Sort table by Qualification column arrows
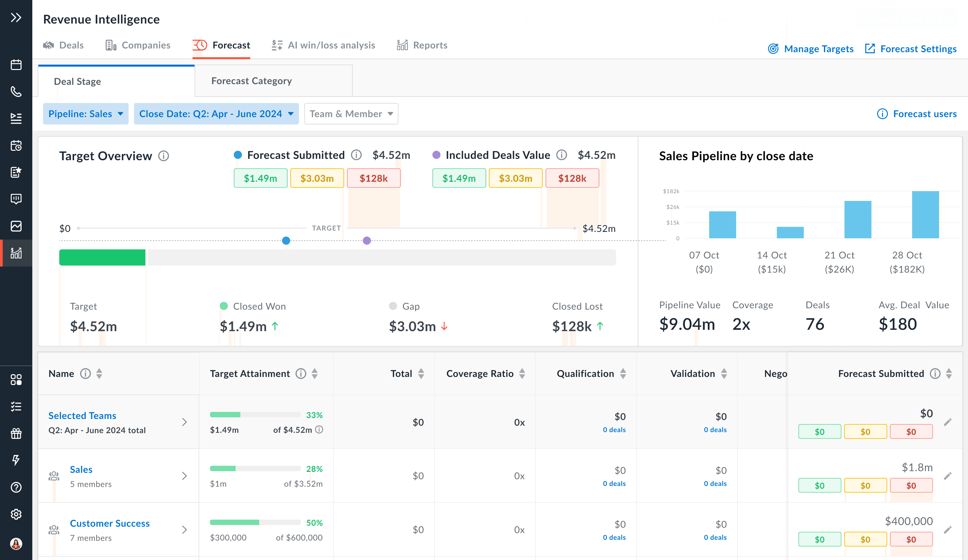The height and width of the screenshot is (560, 968). tap(623, 373)
